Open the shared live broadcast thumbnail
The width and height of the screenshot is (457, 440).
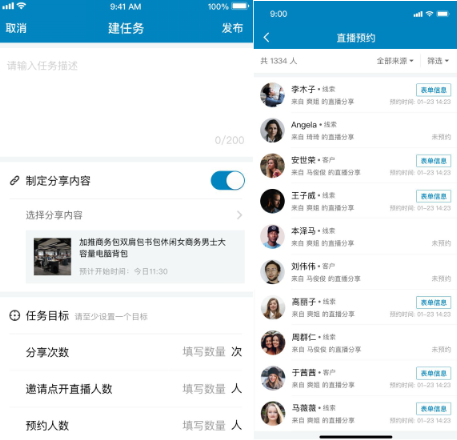(52, 256)
